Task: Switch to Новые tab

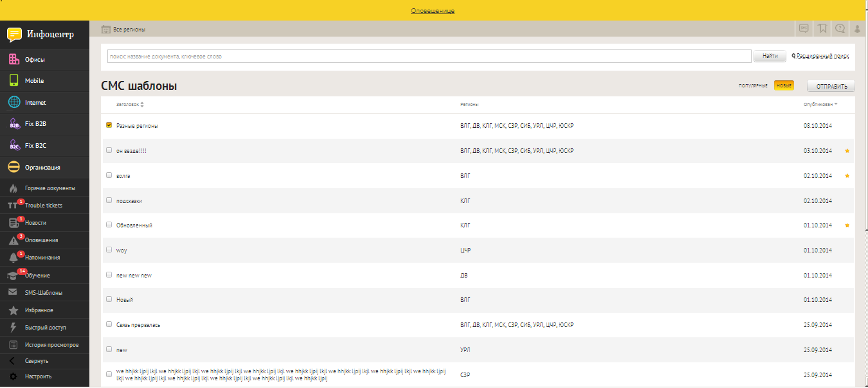Action: pyautogui.click(x=784, y=86)
